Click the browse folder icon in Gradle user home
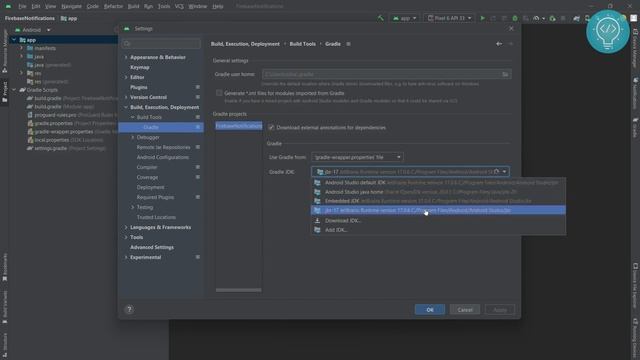 (505, 74)
